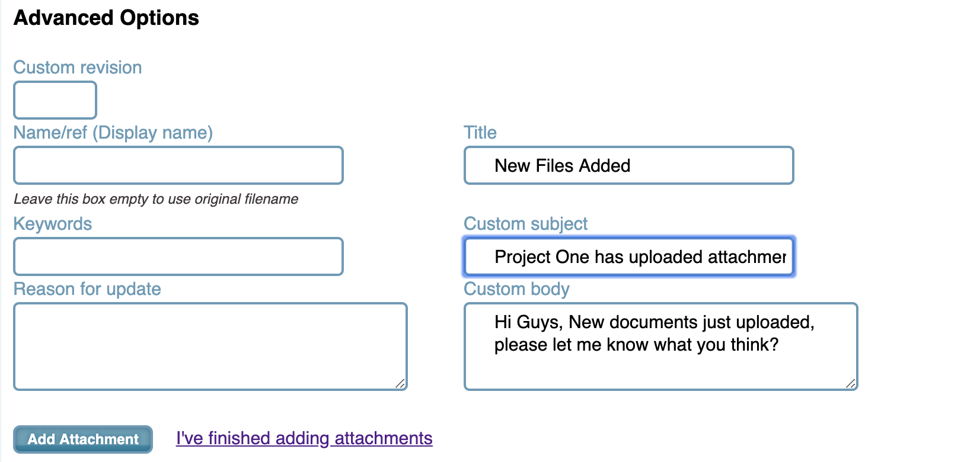Click the Add Attachment button

(x=83, y=439)
